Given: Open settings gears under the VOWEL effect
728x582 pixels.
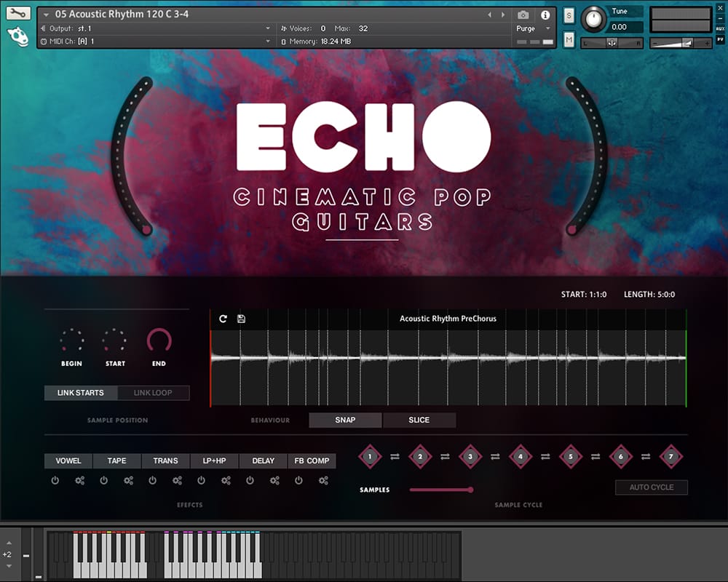Looking at the screenshot, I should [x=80, y=480].
